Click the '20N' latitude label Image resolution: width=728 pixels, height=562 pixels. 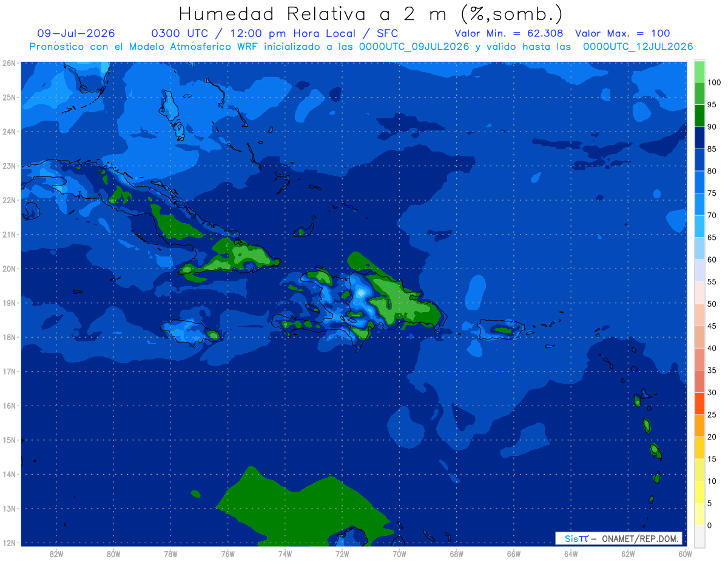9,269
